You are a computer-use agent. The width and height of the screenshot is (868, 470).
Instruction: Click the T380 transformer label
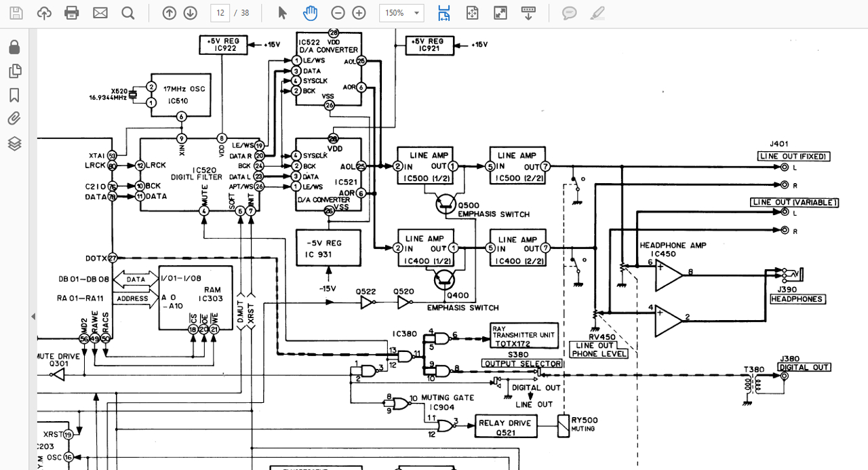point(753,370)
